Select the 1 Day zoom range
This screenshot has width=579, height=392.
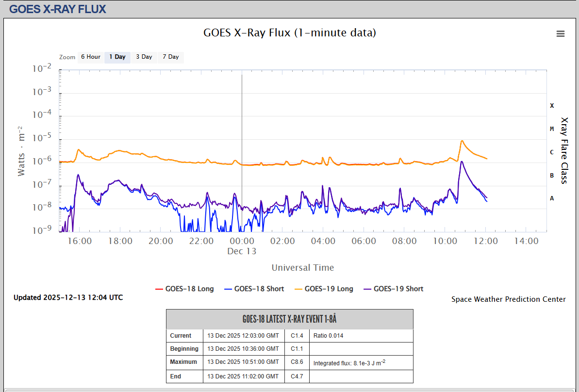[x=117, y=57]
